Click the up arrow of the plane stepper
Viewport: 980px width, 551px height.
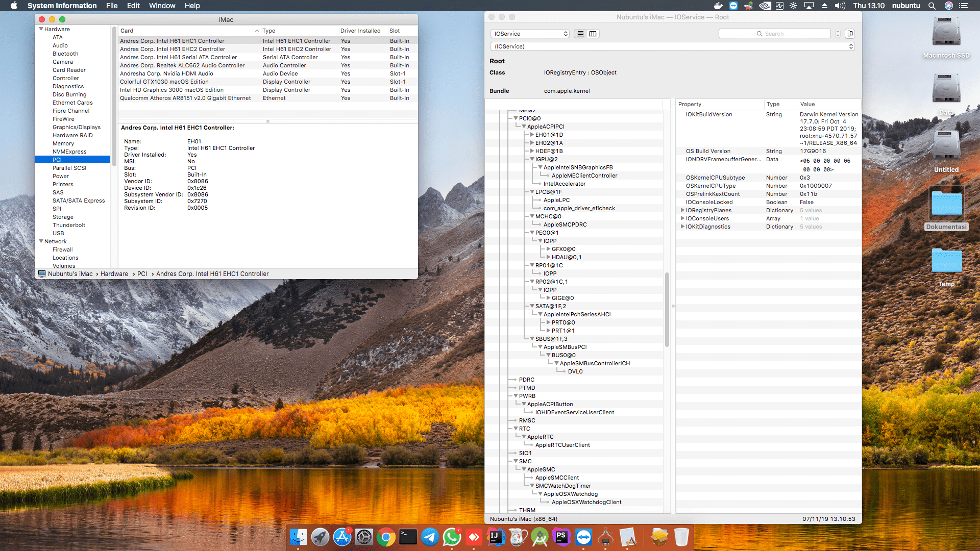click(x=838, y=31)
